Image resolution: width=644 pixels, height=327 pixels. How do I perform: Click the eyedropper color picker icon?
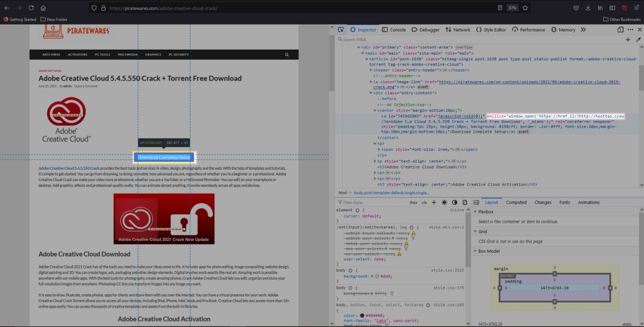click(x=638, y=40)
